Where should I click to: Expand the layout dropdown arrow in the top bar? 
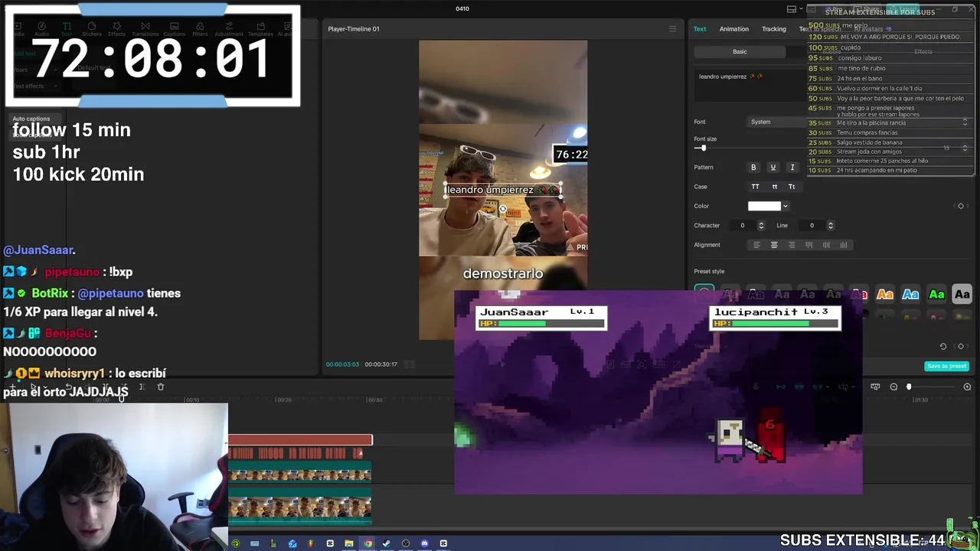pos(801,9)
